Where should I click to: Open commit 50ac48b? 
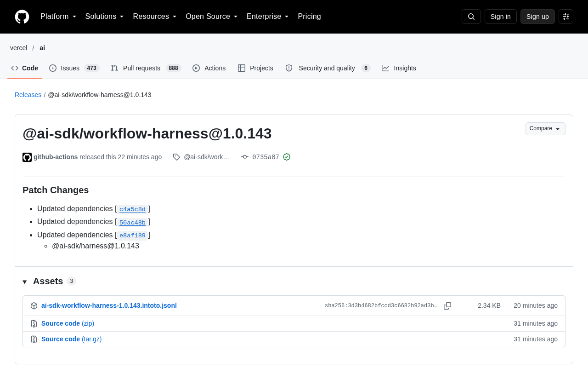click(132, 223)
